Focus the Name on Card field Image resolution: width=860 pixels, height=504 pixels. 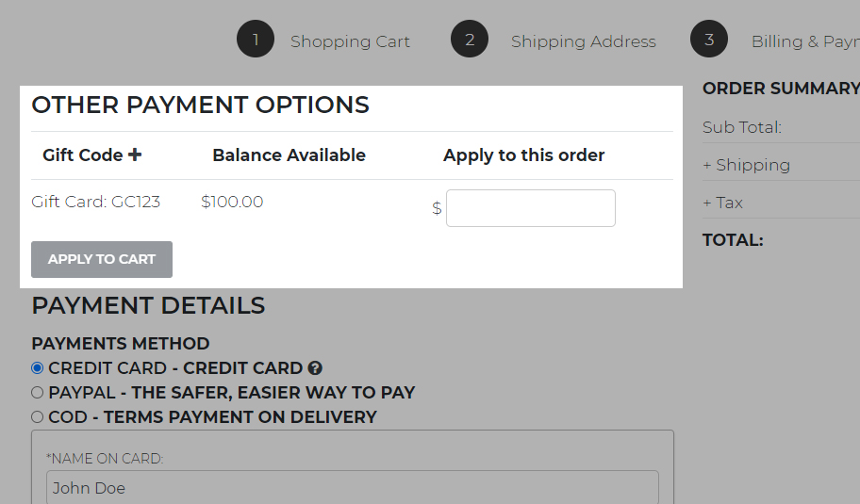[x=352, y=488]
